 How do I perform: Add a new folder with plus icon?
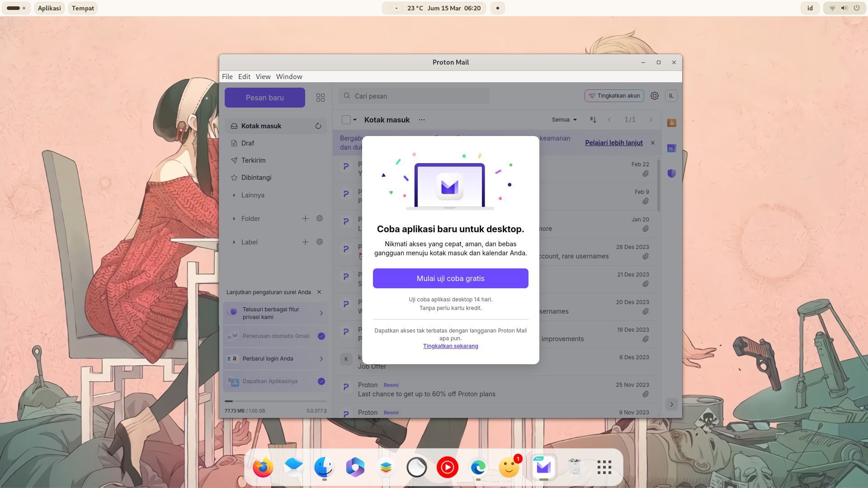305,219
